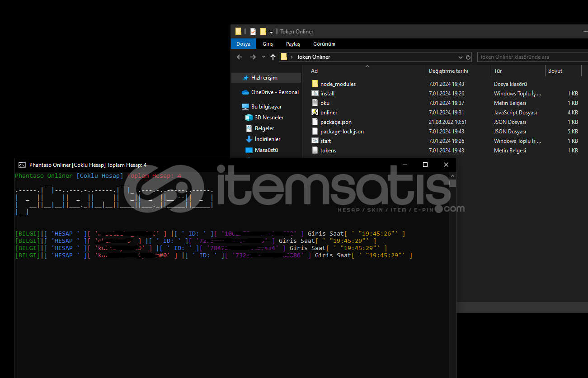Click Token Onliner in the address bar
The height and width of the screenshot is (378, 588).
pos(313,57)
